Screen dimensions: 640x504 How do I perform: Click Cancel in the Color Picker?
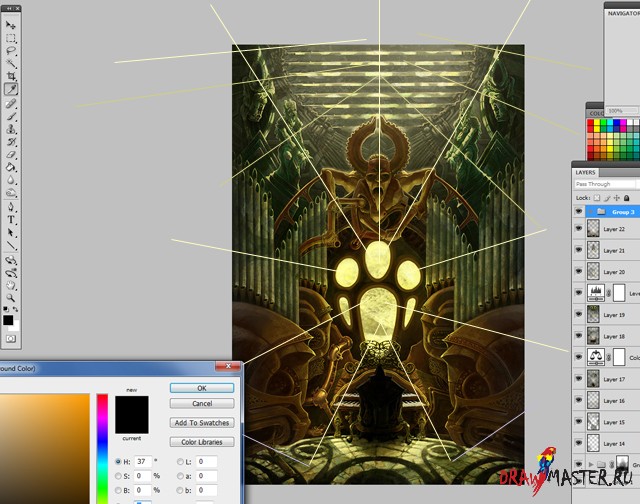(202, 403)
